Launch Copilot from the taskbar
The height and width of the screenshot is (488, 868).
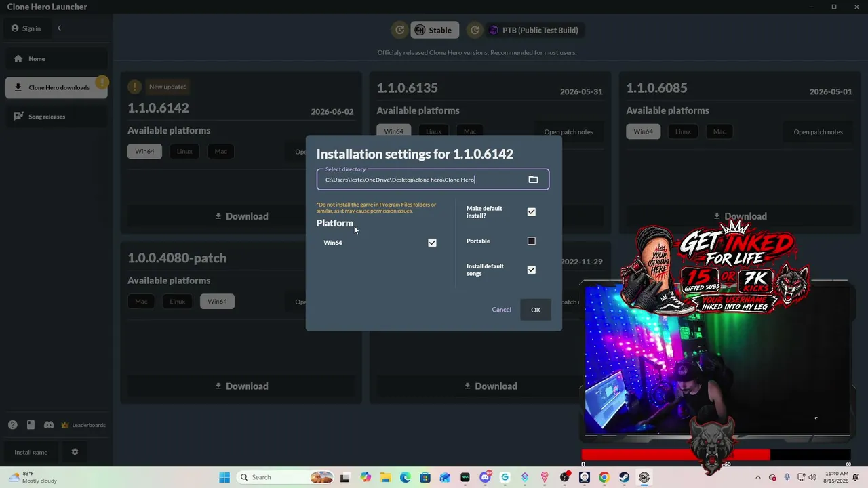366,477
